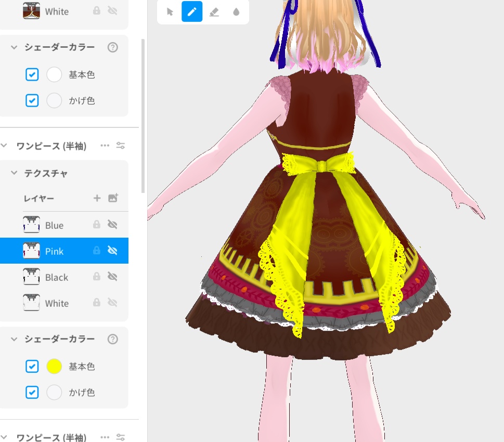Image resolution: width=504 pixels, height=442 pixels.
Task: Select the White layer in the layer list
Action: [x=57, y=303]
